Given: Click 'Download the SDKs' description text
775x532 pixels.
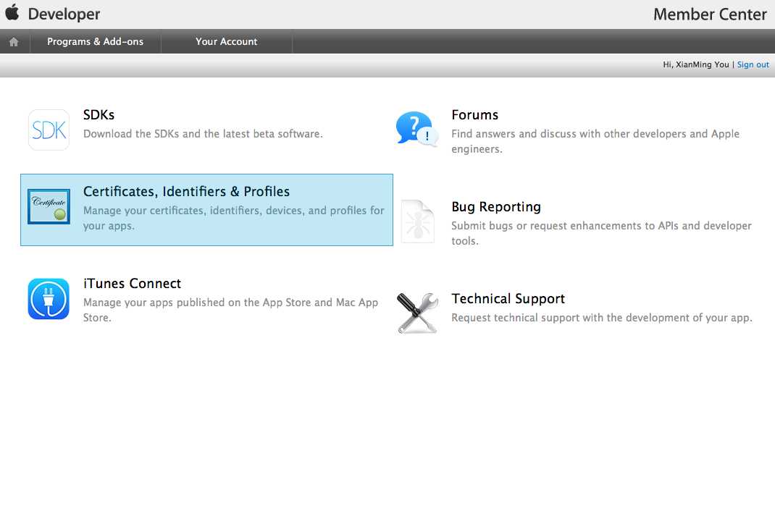Looking at the screenshot, I should [x=203, y=134].
